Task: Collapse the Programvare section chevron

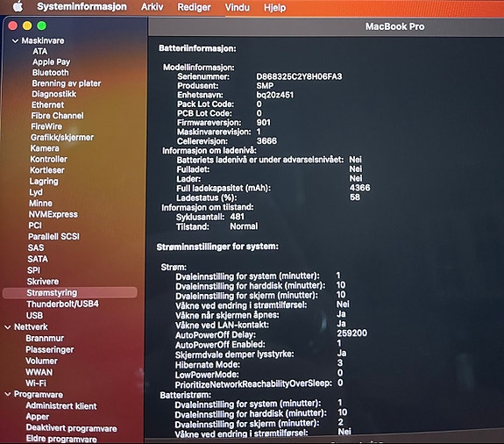Action: [x=8, y=395]
